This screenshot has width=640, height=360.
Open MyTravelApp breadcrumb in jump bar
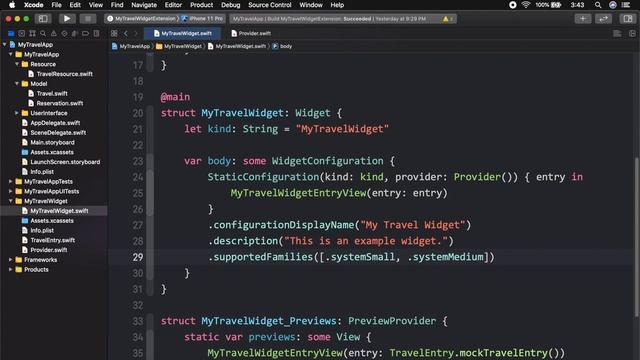[x=131, y=46]
